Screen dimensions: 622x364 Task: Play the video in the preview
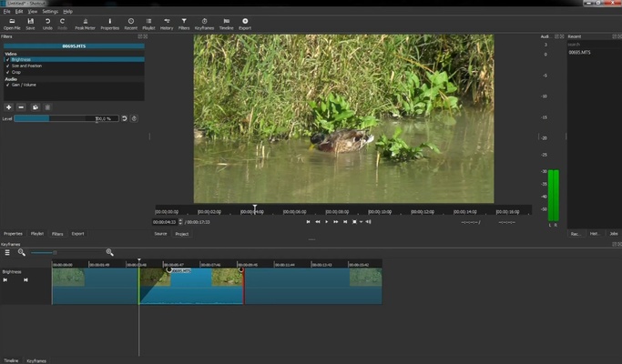326,222
